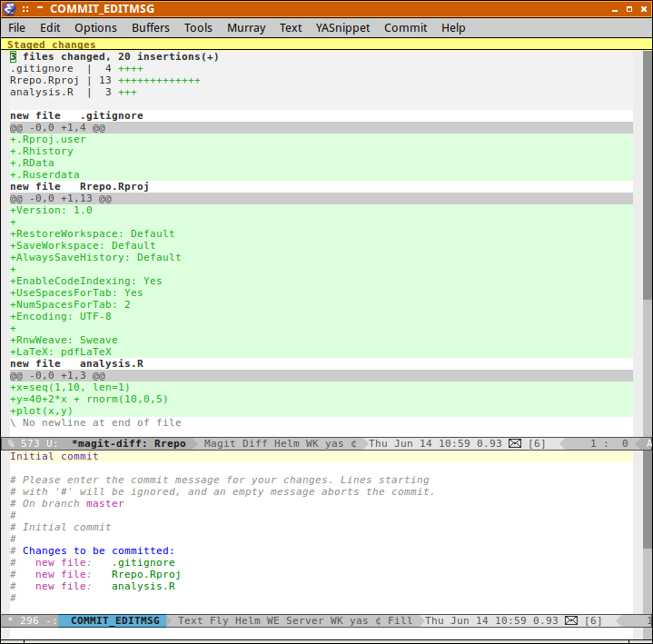Open the Edit menu

coord(50,28)
